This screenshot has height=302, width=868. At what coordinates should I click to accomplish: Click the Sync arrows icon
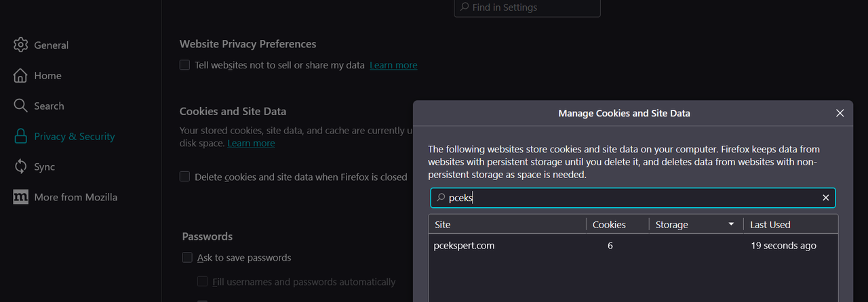(20, 167)
